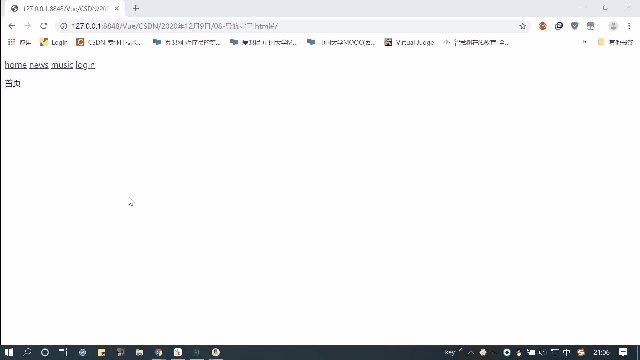Open Chrome's three-dot menu
Screen dimensions: 640x360
pyautogui.click(x=629, y=26)
